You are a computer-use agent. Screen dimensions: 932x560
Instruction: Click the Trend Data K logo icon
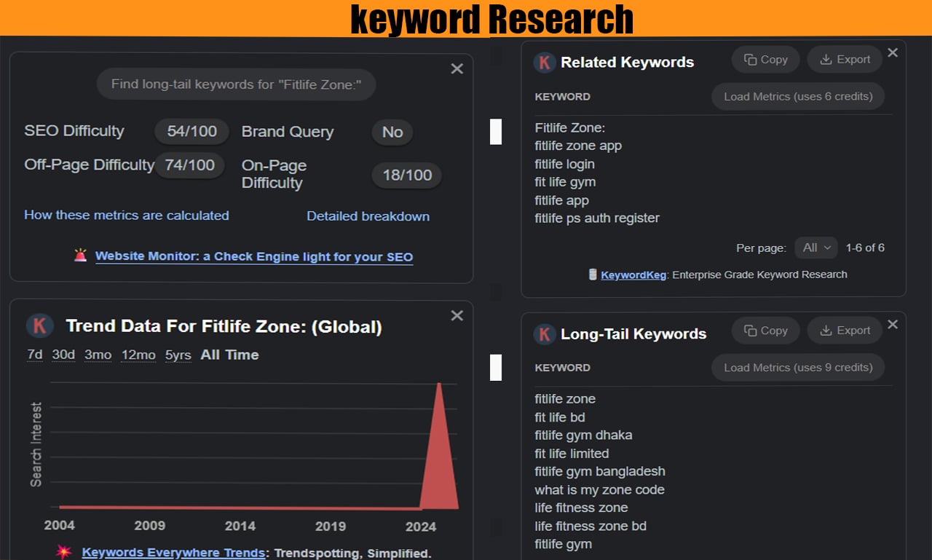pos(39,326)
